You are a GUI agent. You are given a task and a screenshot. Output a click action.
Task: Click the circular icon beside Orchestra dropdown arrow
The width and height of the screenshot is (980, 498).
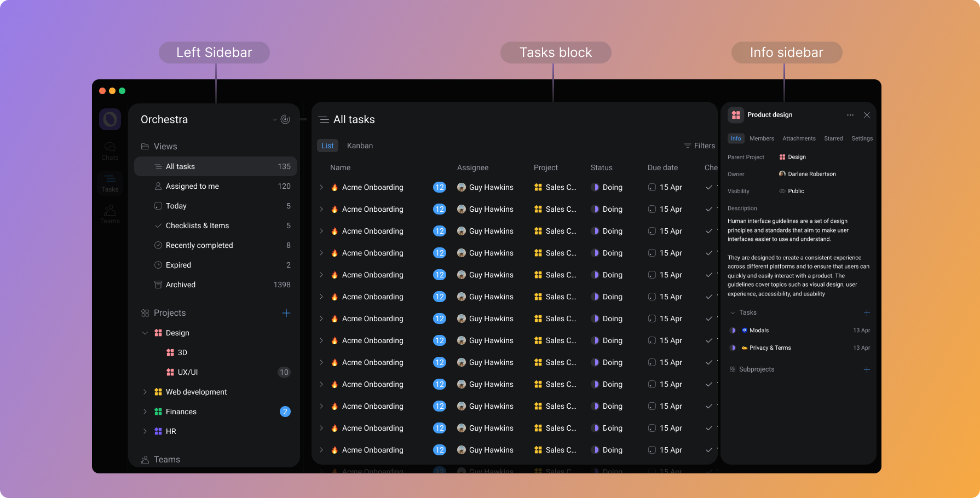(x=285, y=119)
